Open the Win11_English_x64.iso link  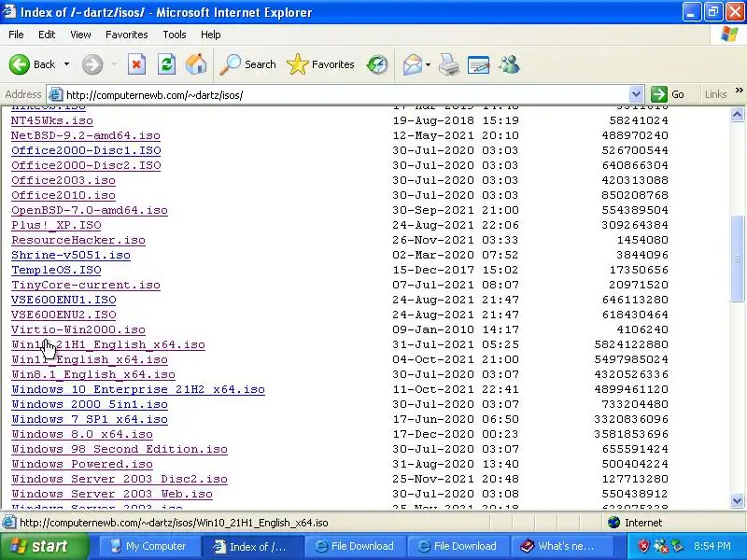tap(90, 359)
